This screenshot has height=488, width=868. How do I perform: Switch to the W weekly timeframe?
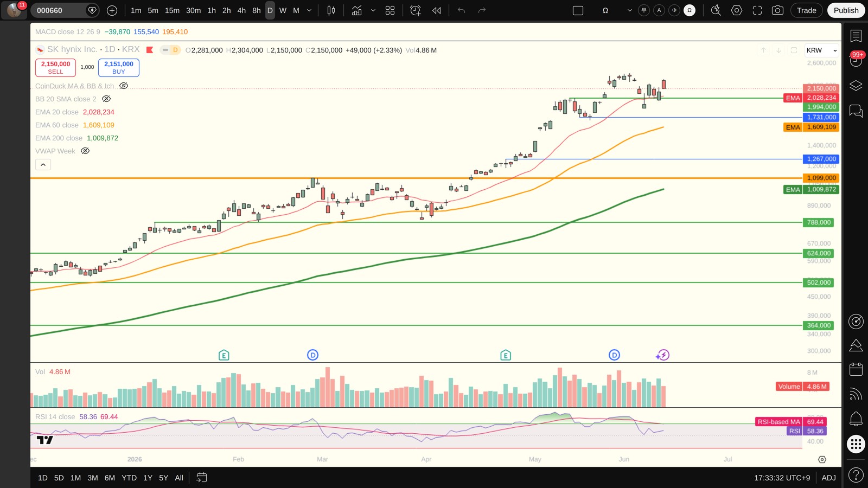(283, 10)
